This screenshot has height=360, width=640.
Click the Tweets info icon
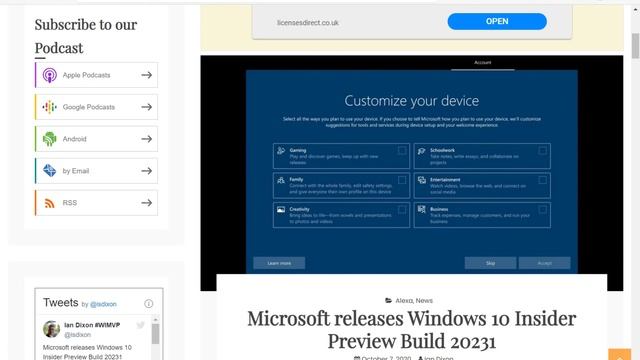[149, 304]
